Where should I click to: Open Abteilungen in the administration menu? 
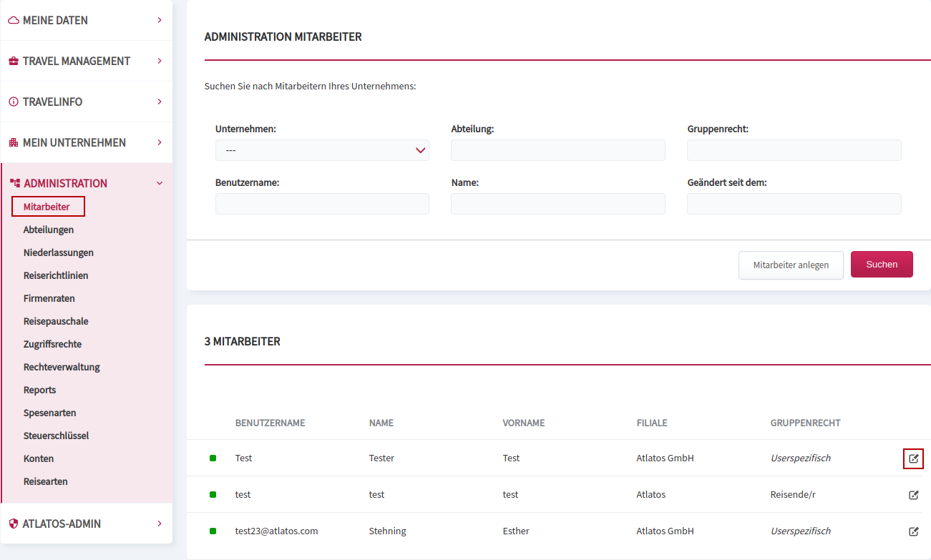(x=49, y=230)
